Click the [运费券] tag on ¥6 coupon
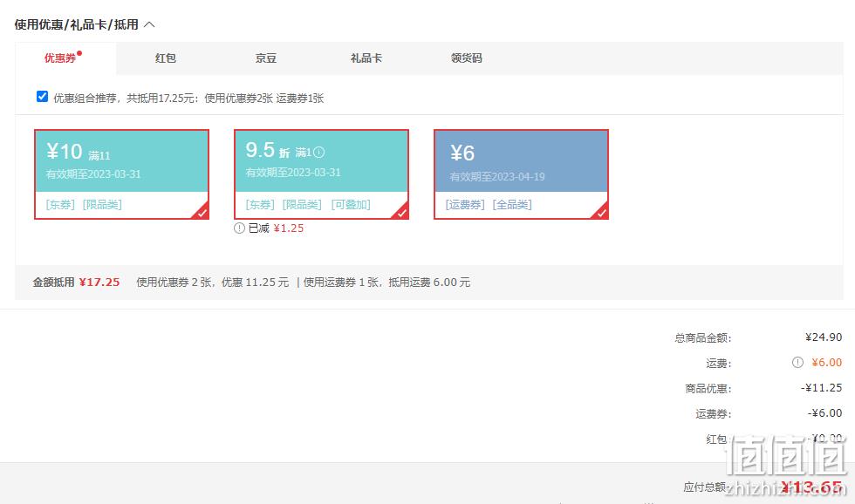 pyautogui.click(x=464, y=204)
